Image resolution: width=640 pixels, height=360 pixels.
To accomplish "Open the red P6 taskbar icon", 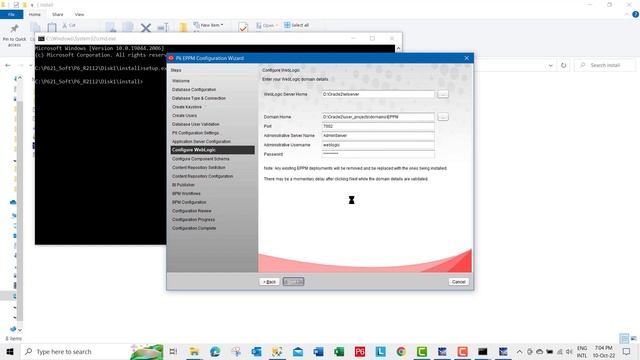I will point(360,351).
